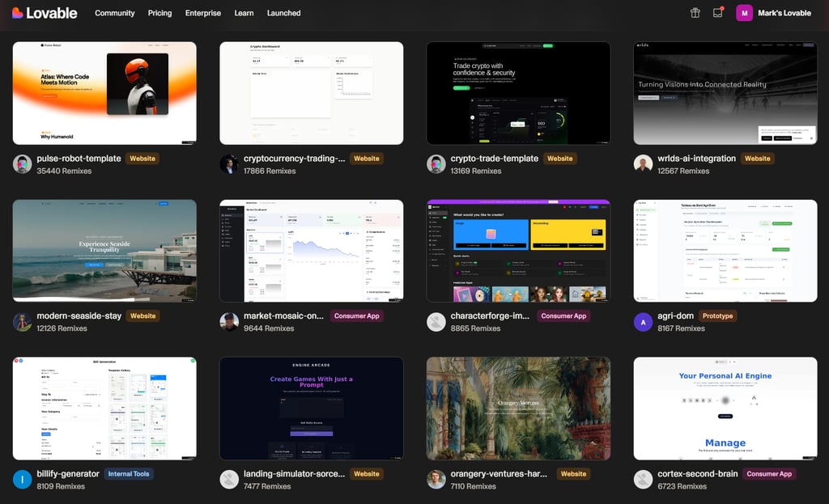Open the agri-dom dashboard thumbnail
Screen dimensions: 829x504
(x=725, y=251)
